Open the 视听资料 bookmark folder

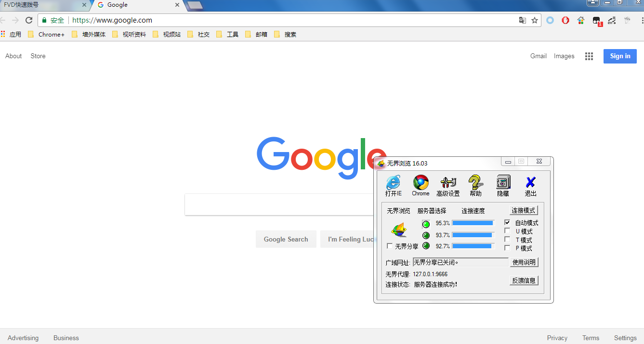[x=129, y=34]
